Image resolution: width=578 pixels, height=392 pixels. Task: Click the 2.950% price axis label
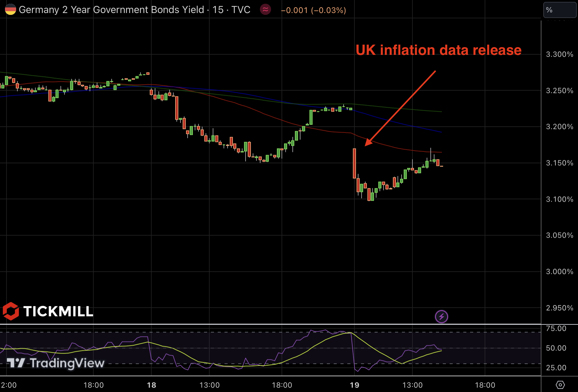(x=559, y=308)
